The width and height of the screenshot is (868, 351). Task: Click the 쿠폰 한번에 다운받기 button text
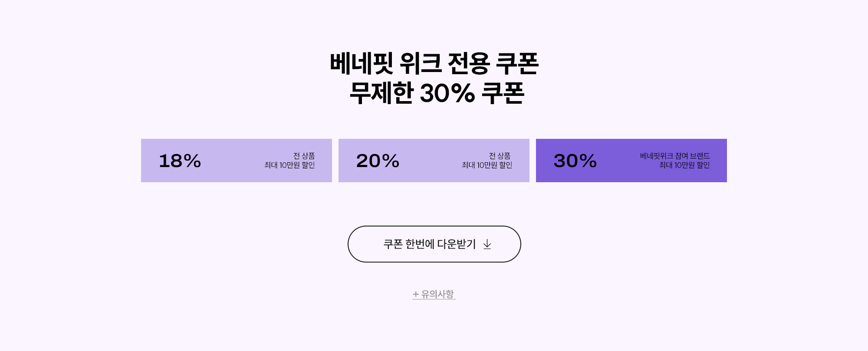(430, 244)
